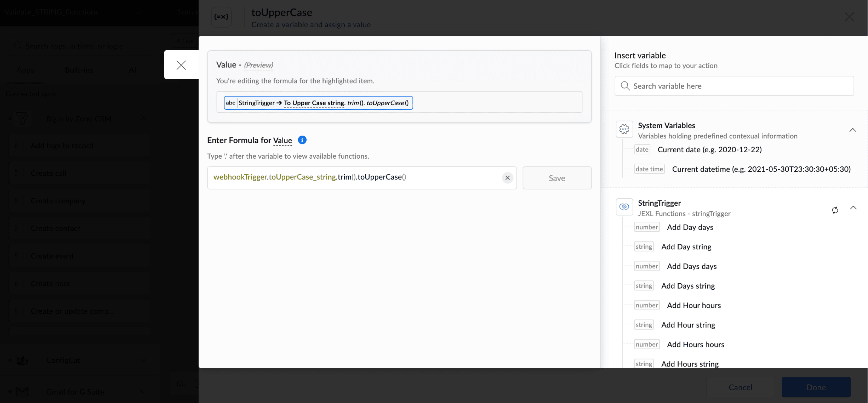Refresh StringTrigger variables with the sync icon
The image size is (868, 403).
pos(835,210)
